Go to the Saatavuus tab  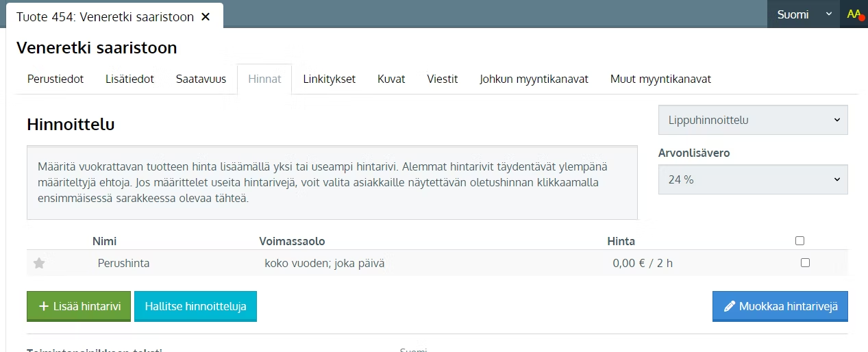click(201, 79)
